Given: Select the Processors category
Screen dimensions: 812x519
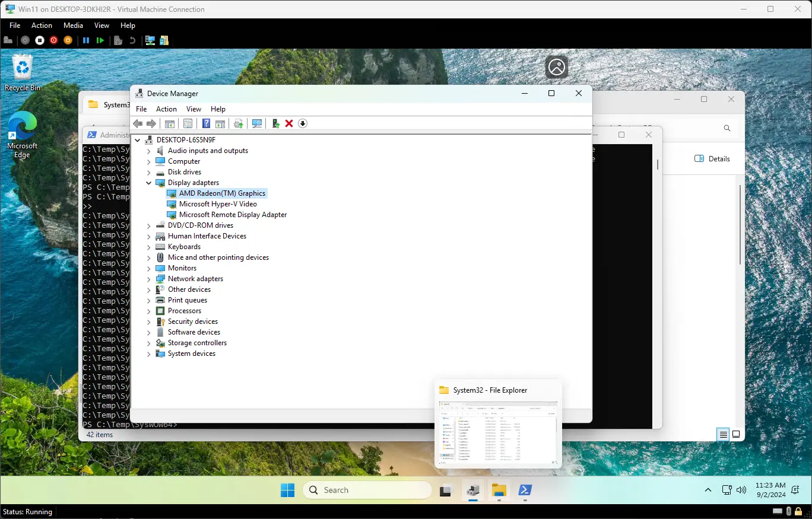Looking at the screenshot, I should point(185,311).
